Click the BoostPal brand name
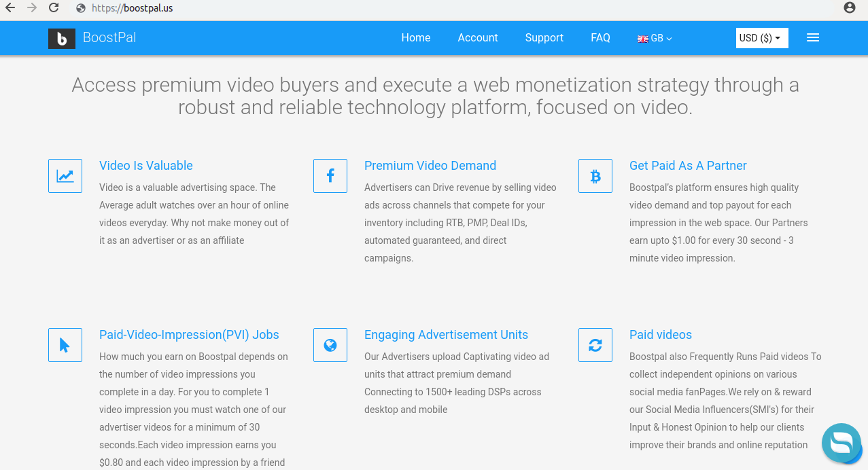 click(109, 38)
